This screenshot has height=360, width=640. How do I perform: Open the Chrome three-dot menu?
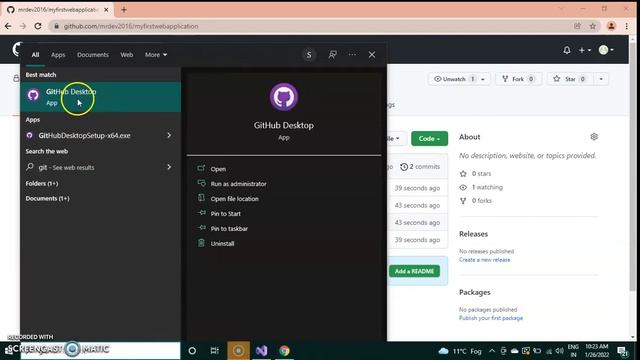tap(627, 26)
